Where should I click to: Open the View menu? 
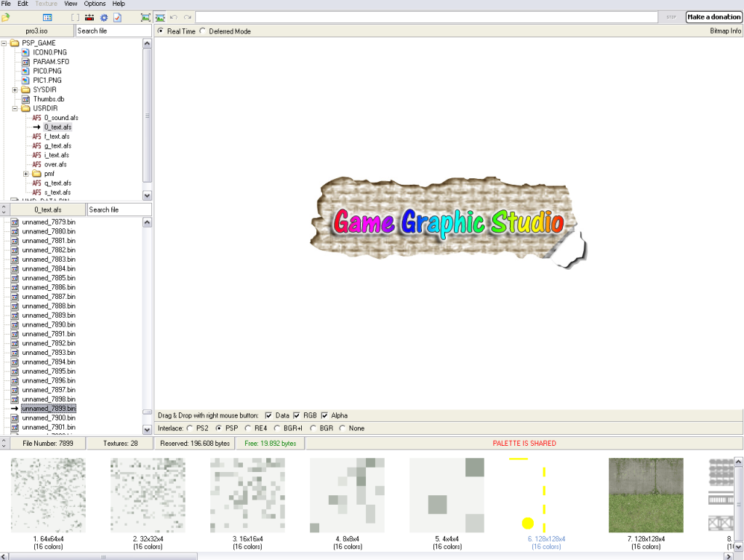(x=71, y=4)
